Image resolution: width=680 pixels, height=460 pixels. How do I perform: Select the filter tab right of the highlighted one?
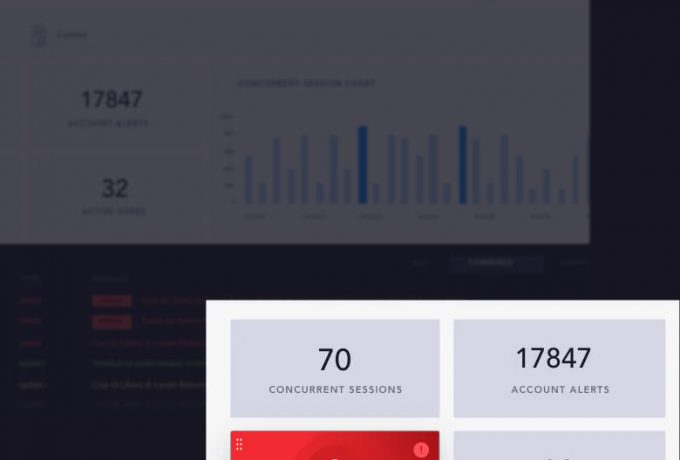pyautogui.click(x=573, y=263)
